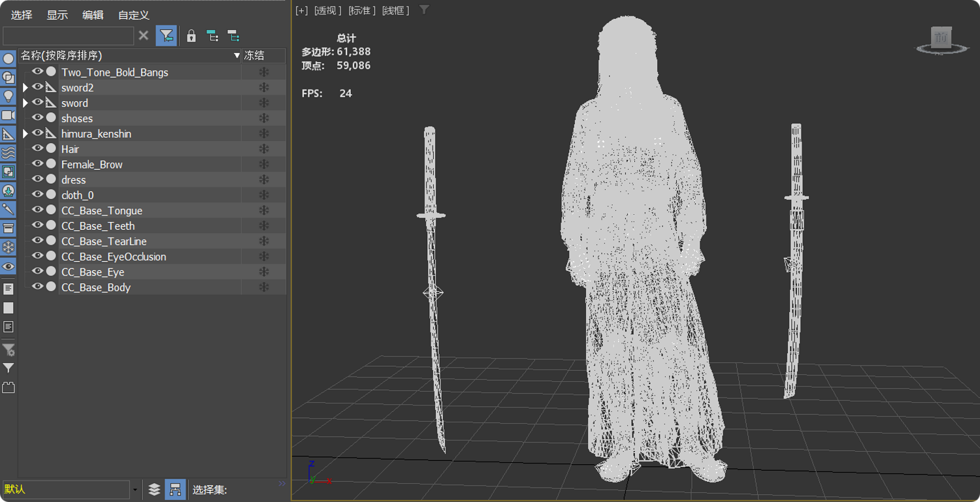Click the Invert Display icon in the sidebar
980x502 pixels.
[x=8, y=326]
